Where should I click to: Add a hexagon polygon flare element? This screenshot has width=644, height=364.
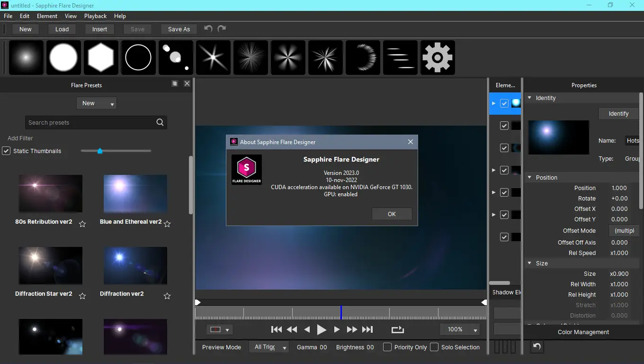point(101,57)
